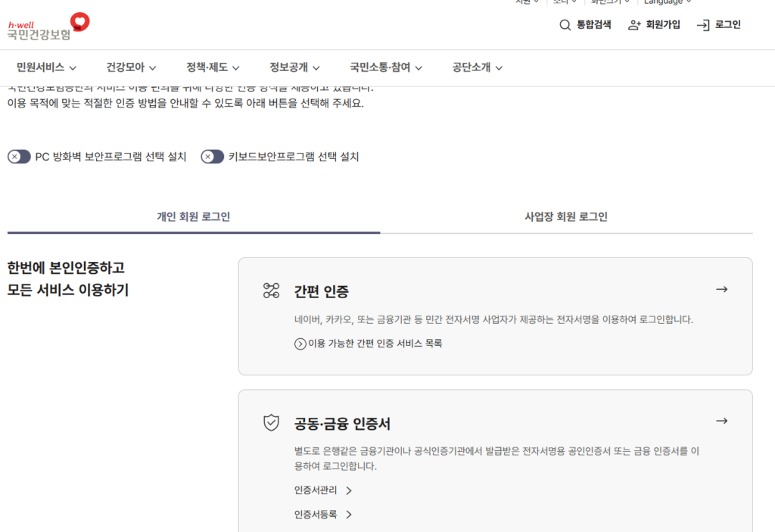Click the arrow on 간편 인증 card

coord(721,289)
